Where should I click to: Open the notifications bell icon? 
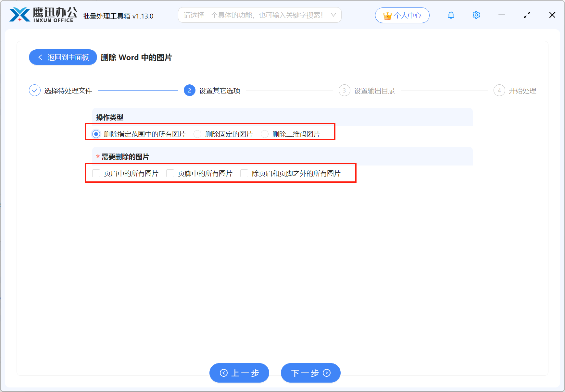451,15
